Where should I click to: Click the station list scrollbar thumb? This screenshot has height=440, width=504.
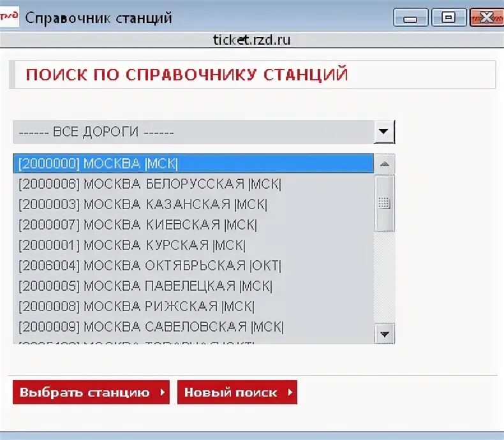click(385, 203)
